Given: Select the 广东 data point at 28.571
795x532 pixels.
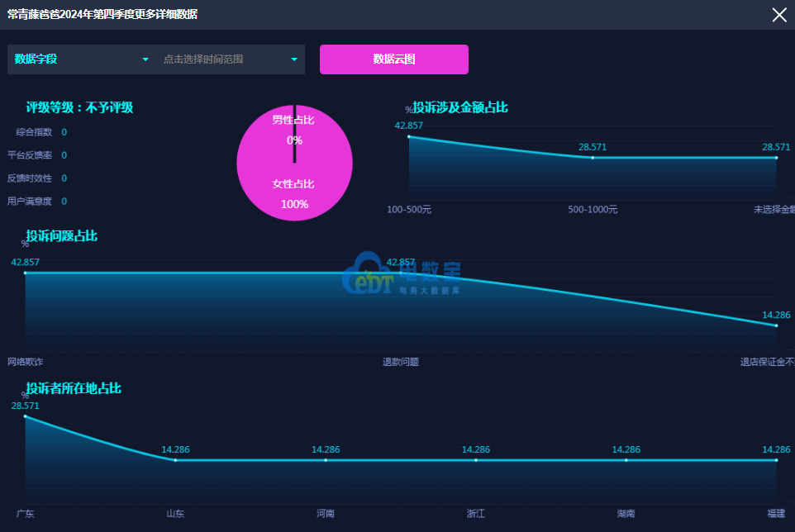Looking at the screenshot, I should [25, 416].
